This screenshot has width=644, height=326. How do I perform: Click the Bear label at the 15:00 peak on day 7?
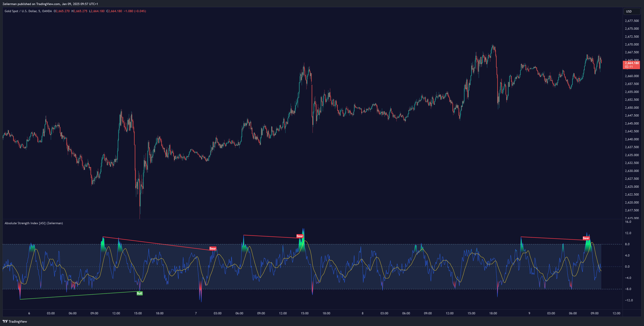[300, 236]
